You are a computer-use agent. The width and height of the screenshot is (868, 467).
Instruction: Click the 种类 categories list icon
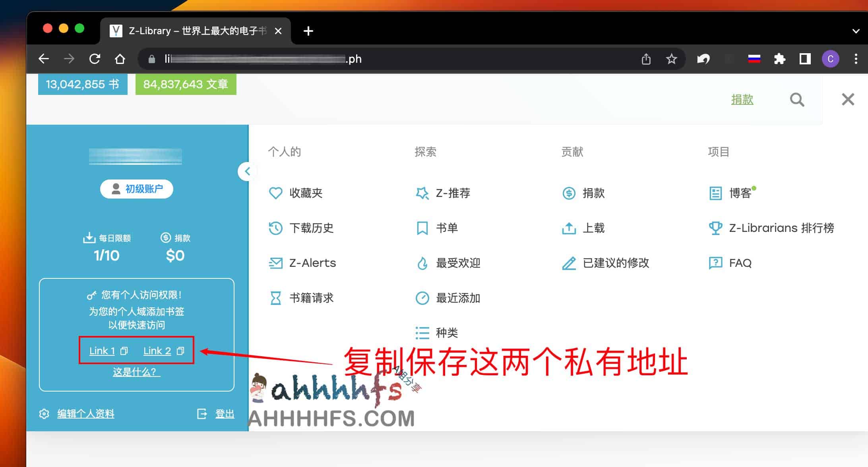(422, 333)
